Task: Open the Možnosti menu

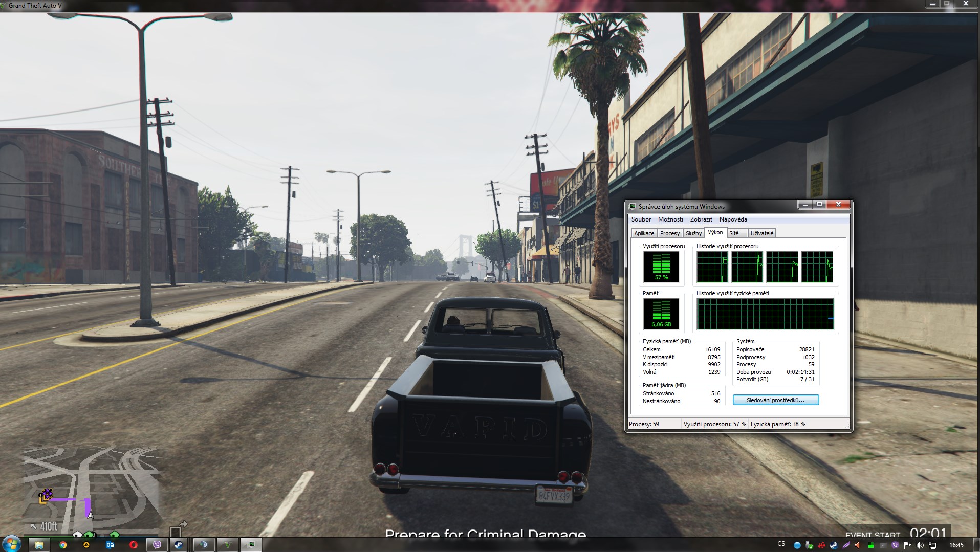Action: (x=670, y=219)
